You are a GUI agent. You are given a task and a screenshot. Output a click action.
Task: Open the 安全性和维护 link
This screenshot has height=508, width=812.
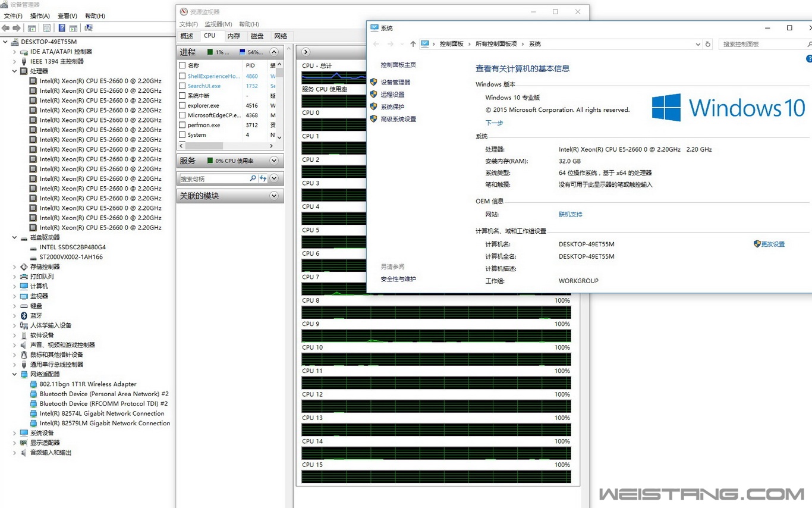[399, 279]
